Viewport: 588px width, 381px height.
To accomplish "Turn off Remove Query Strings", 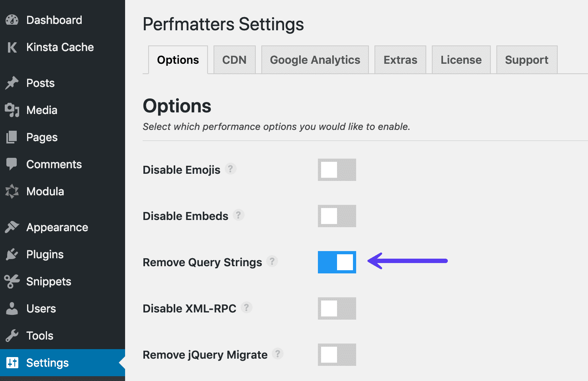I will point(337,262).
